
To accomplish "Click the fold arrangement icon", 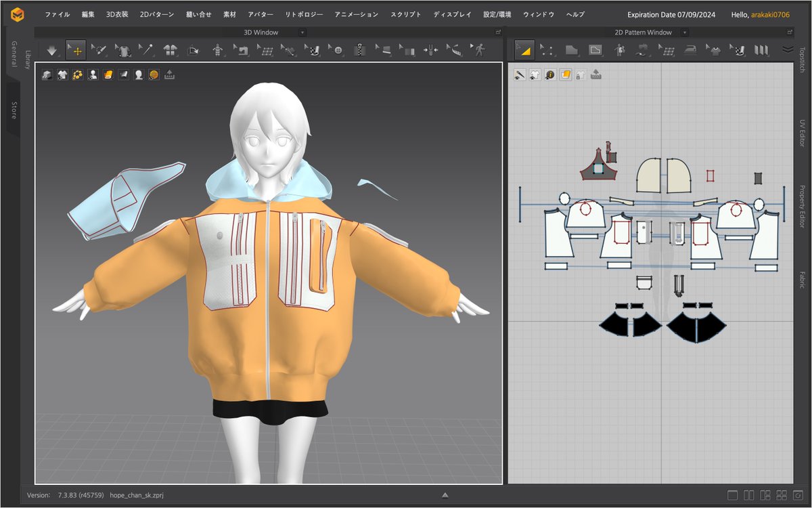I will 194,50.
